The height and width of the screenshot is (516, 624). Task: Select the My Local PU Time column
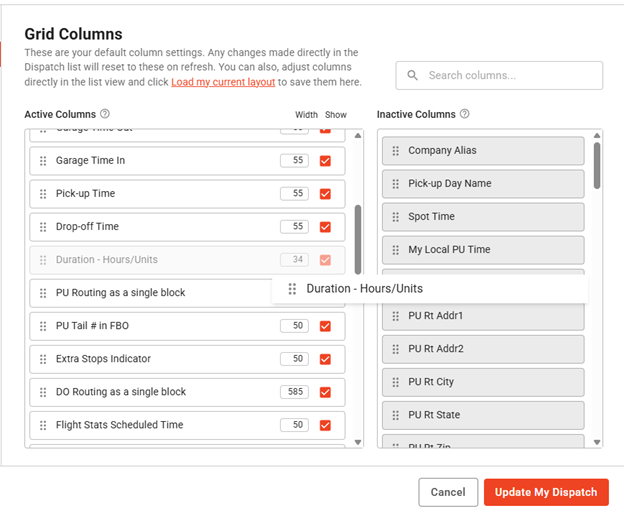pyautogui.click(x=482, y=250)
